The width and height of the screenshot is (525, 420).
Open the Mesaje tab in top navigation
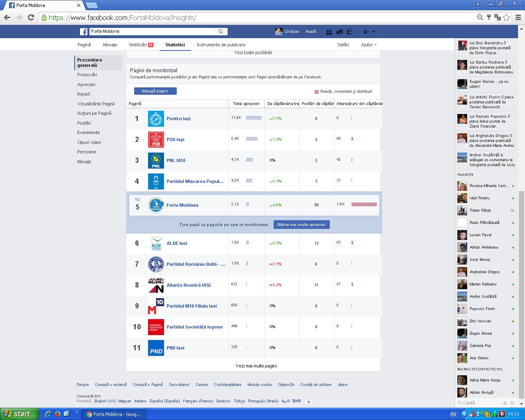click(x=110, y=45)
